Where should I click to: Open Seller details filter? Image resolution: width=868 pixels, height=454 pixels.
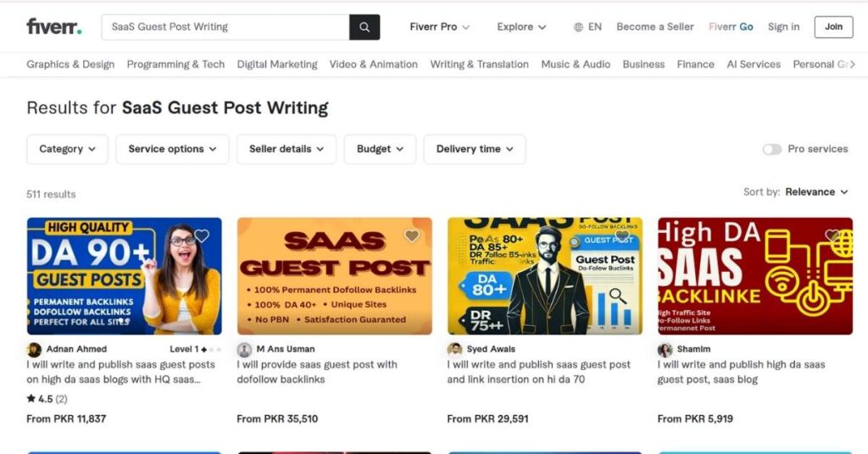(x=287, y=149)
